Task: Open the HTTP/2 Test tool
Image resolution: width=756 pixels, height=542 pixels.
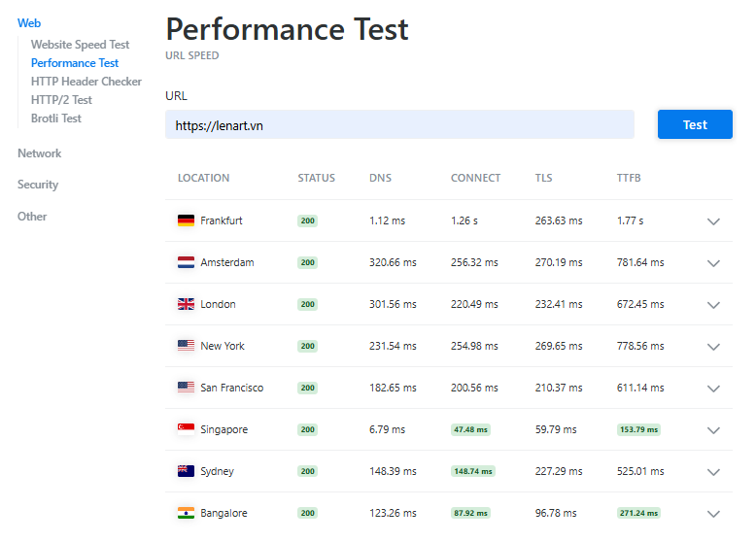Action: pos(61,100)
